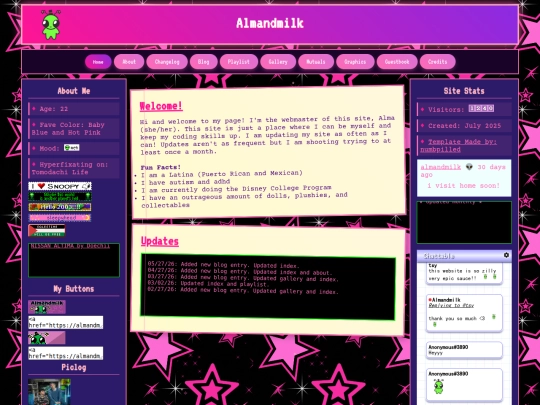Click the Anonymous#3890 Heyyy message

[x=464, y=350]
